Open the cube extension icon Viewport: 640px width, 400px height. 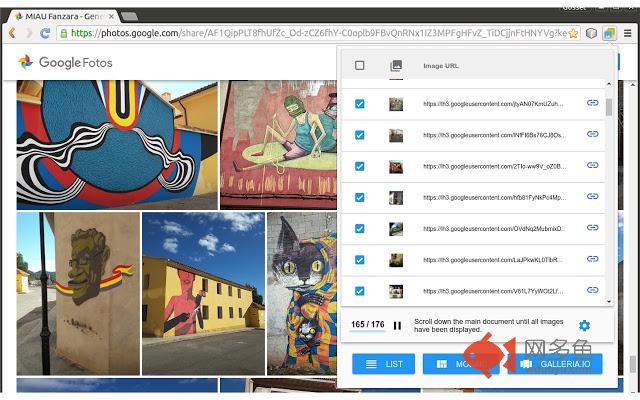tap(591, 33)
